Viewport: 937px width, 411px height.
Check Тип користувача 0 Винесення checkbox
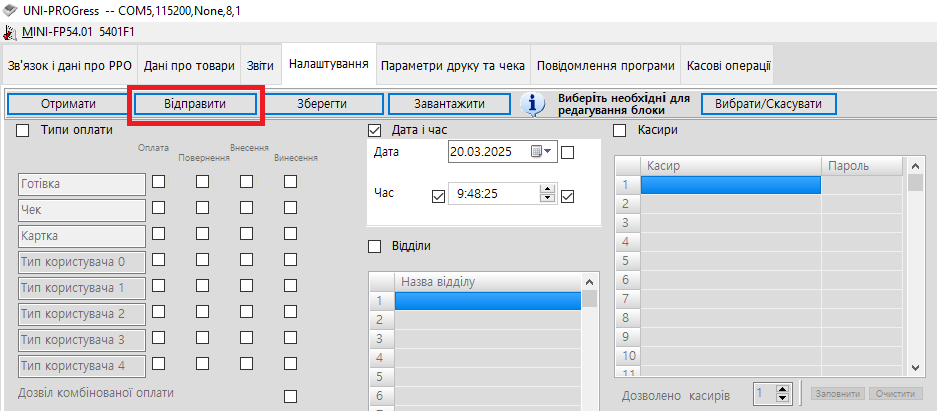(x=290, y=260)
